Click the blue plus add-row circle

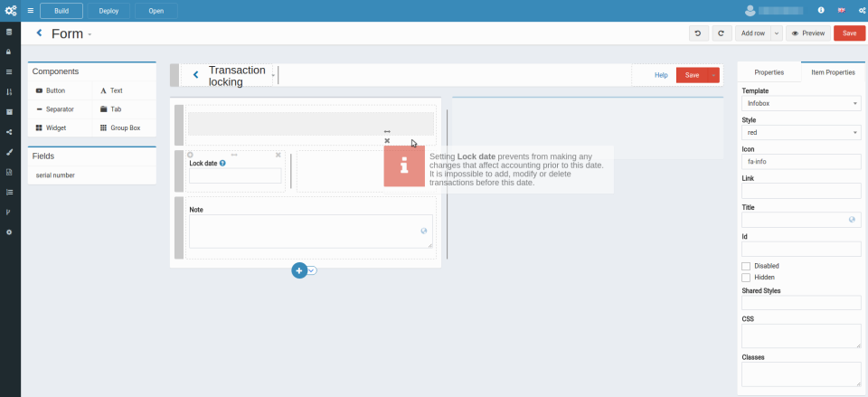tap(298, 270)
